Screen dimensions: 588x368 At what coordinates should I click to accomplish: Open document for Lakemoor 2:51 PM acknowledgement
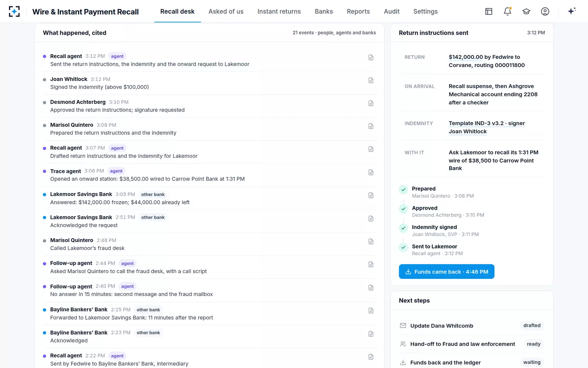371,219
